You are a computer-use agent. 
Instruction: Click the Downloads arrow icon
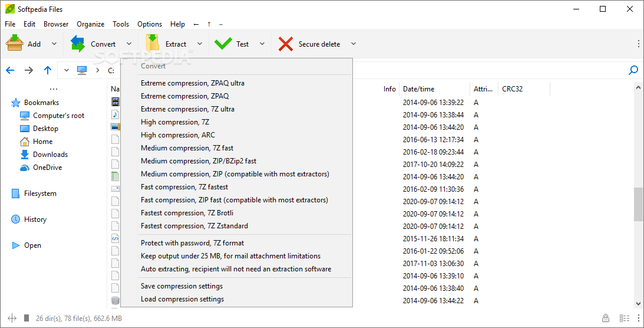(25, 155)
